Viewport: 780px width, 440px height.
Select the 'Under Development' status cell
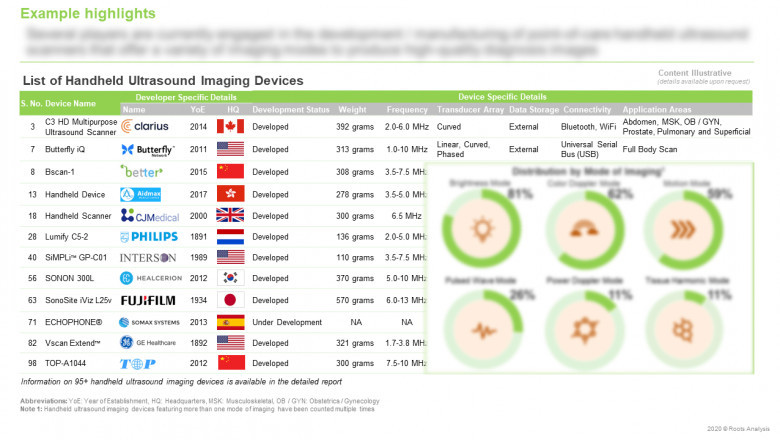(x=287, y=322)
